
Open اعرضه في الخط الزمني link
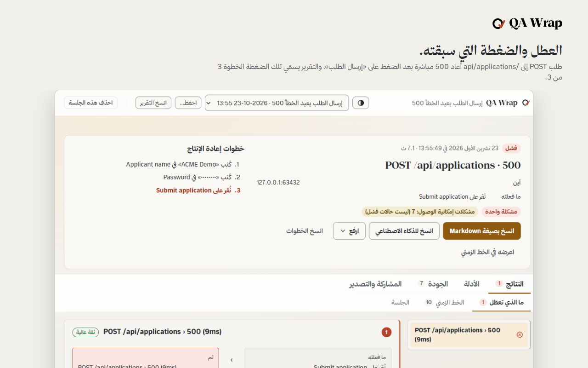pyautogui.click(x=487, y=252)
